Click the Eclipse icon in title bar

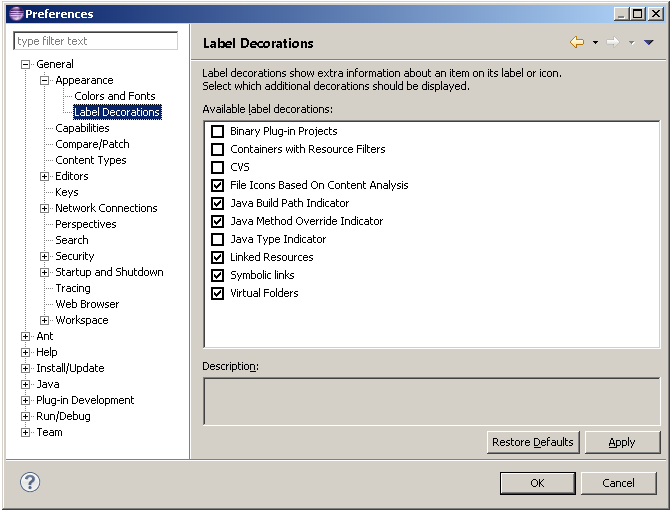(16, 14)
